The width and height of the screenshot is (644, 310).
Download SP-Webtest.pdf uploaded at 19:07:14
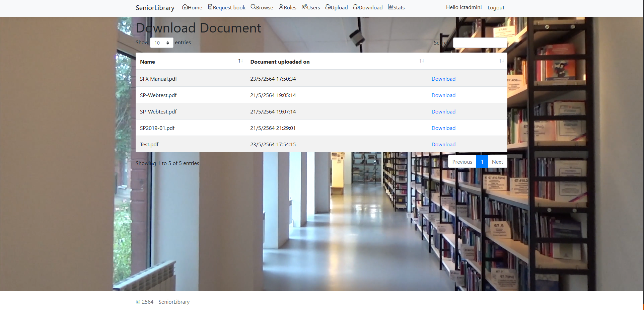click(443, 112)
